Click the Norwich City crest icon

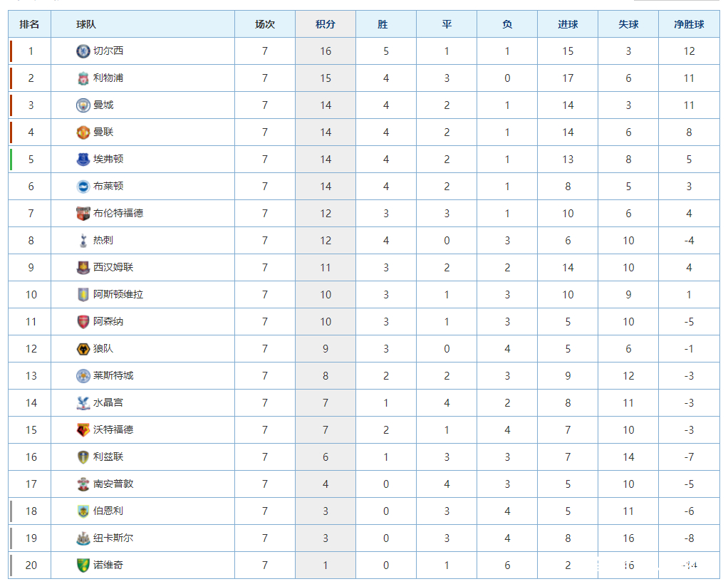pos(83,565)
